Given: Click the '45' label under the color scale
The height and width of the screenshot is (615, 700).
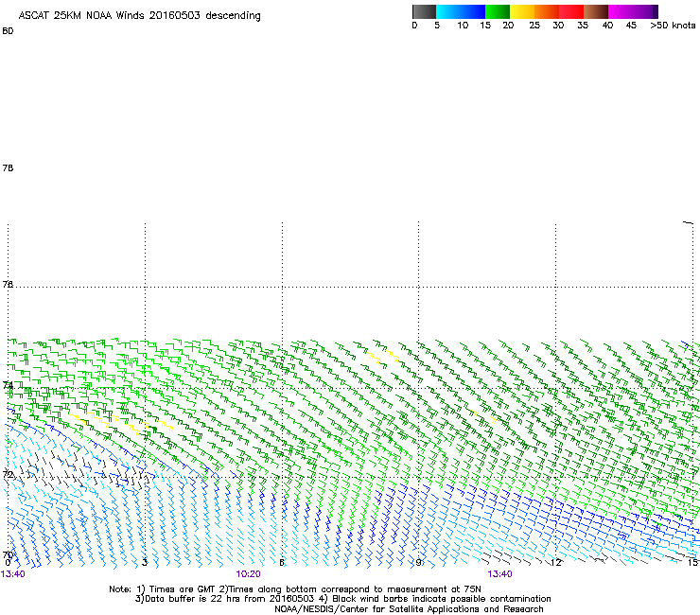Looking at the screenshot, I should pos(631,26).
